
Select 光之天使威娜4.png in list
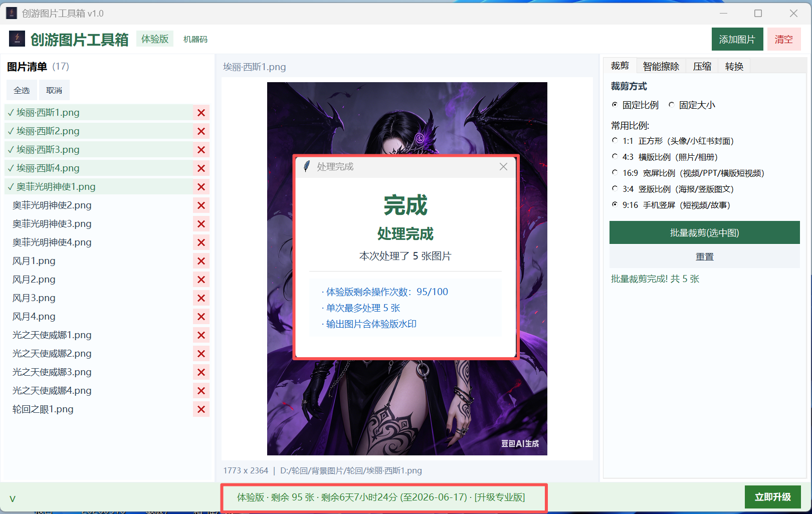tap(99, 391)
